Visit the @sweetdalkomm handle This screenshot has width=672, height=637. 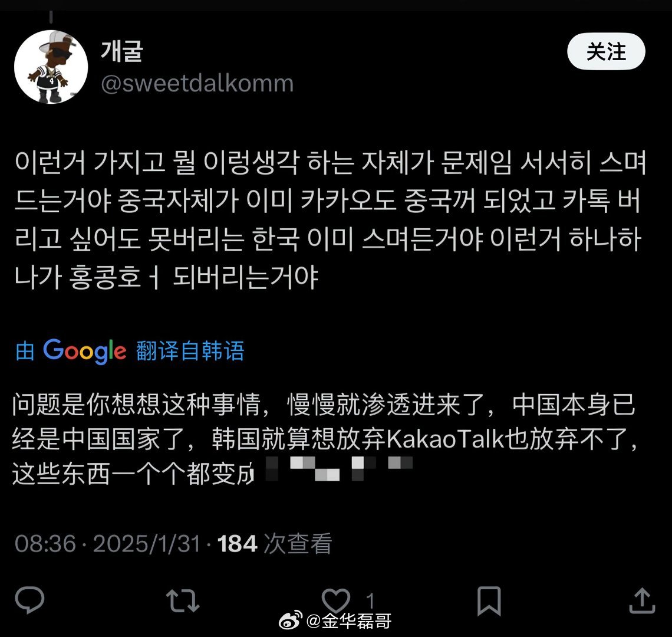point(197,83)
